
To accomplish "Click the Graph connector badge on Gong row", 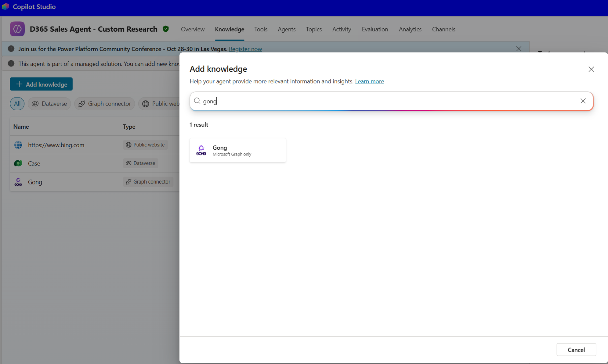I will (148, 182).
